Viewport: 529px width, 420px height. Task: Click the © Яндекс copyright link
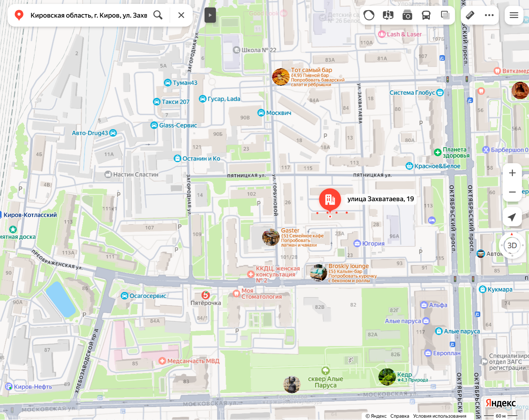point(376,416)
